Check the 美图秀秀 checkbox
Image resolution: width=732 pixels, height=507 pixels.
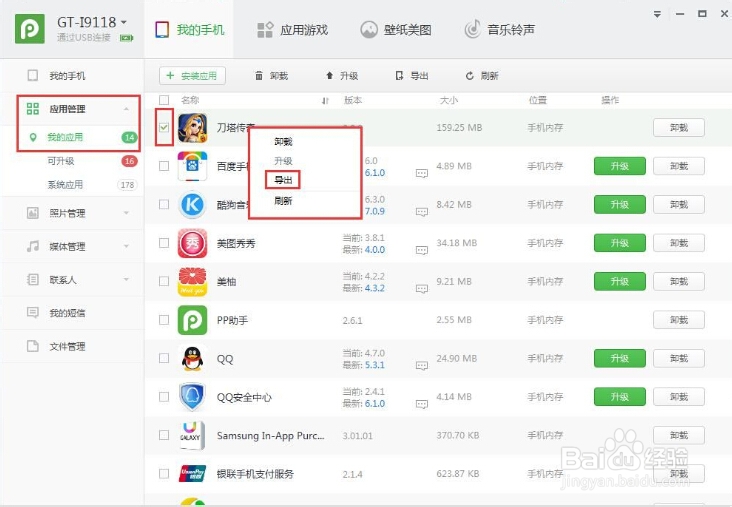click(164, 243)
